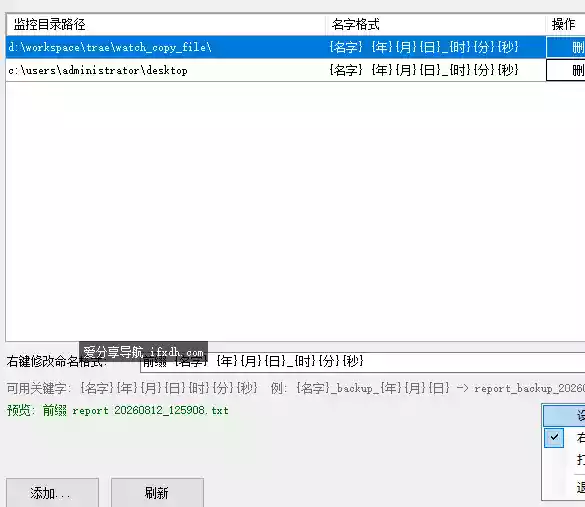Delete the d:\workspace\trae\watch_copy_file\ row entry
This screenshot has width=585, height=507.
click(566, 47)
